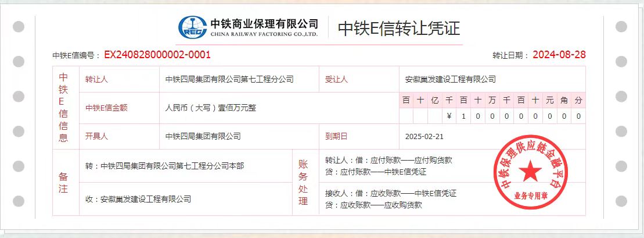Click the 中铁商业保理有限公司 company name
This screenshot has height=238, width=644.
point(264,23)
